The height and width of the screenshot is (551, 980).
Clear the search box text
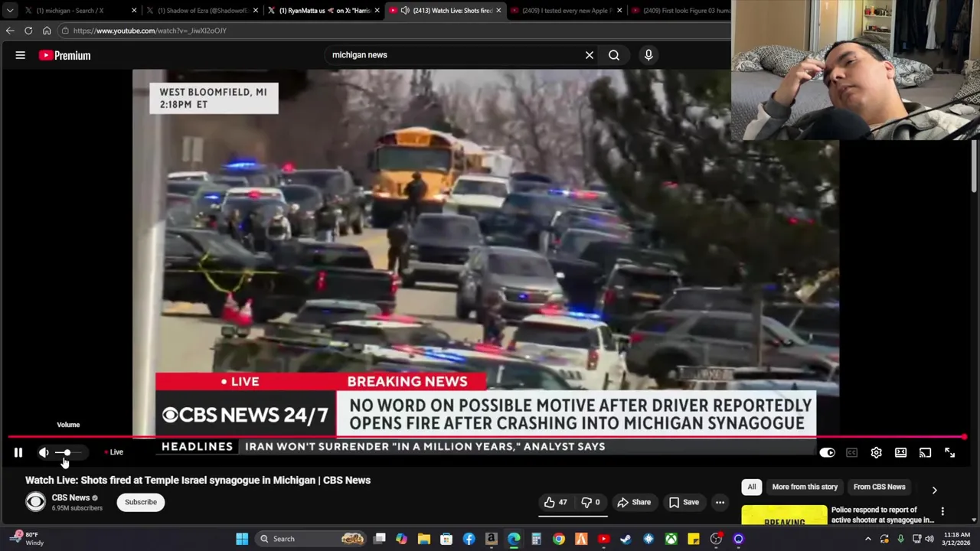[590, 55]
